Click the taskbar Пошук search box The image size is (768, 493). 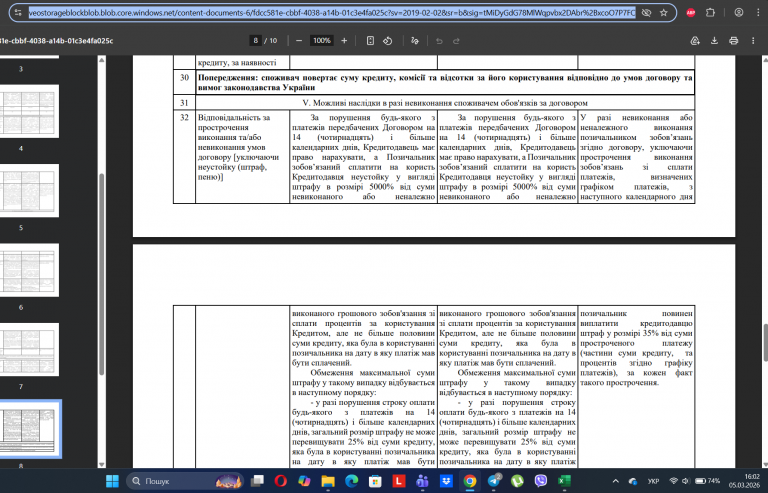185,481
